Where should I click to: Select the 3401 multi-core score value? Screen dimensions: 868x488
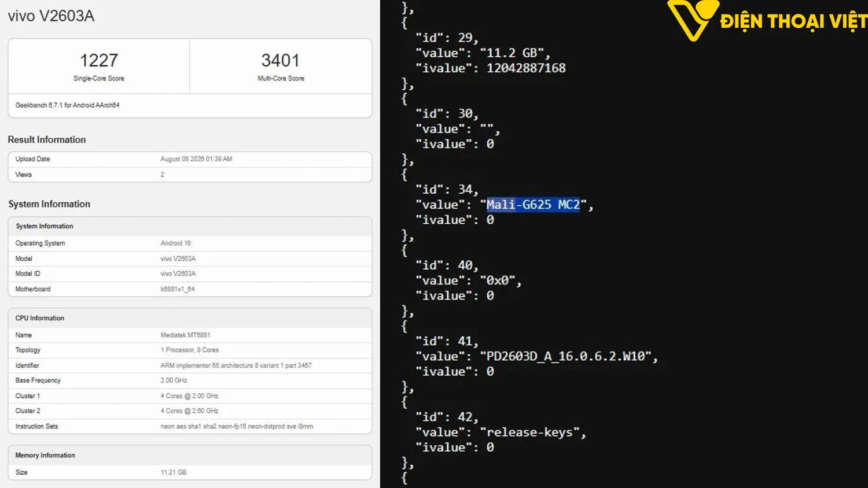281,60
